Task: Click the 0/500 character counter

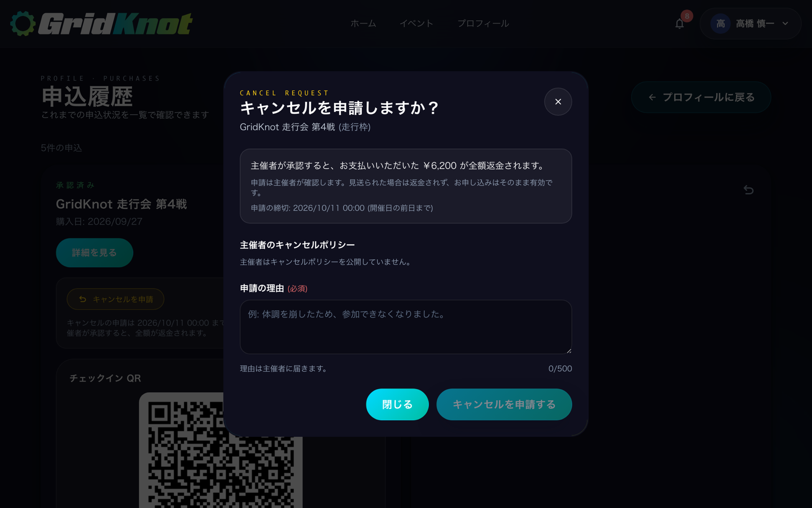Action: pos(560,369)
